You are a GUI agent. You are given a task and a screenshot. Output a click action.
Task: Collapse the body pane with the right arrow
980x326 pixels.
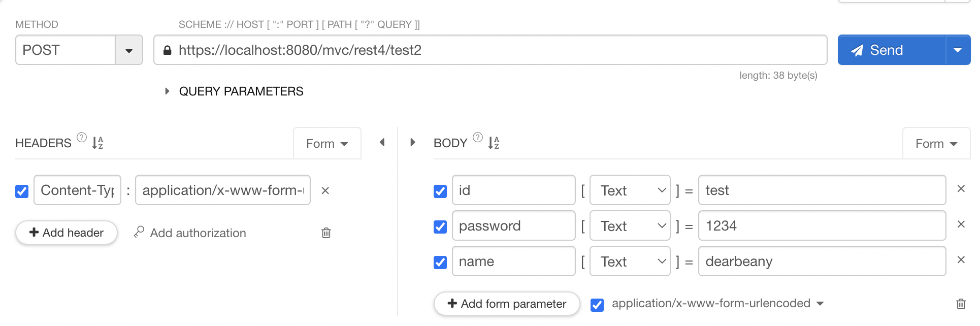point(413,143)
